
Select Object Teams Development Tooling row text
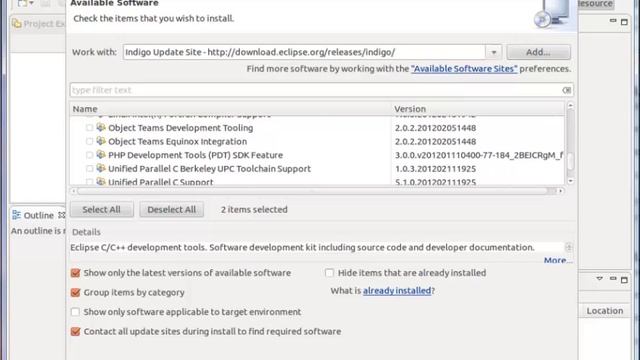coord(180,128)
